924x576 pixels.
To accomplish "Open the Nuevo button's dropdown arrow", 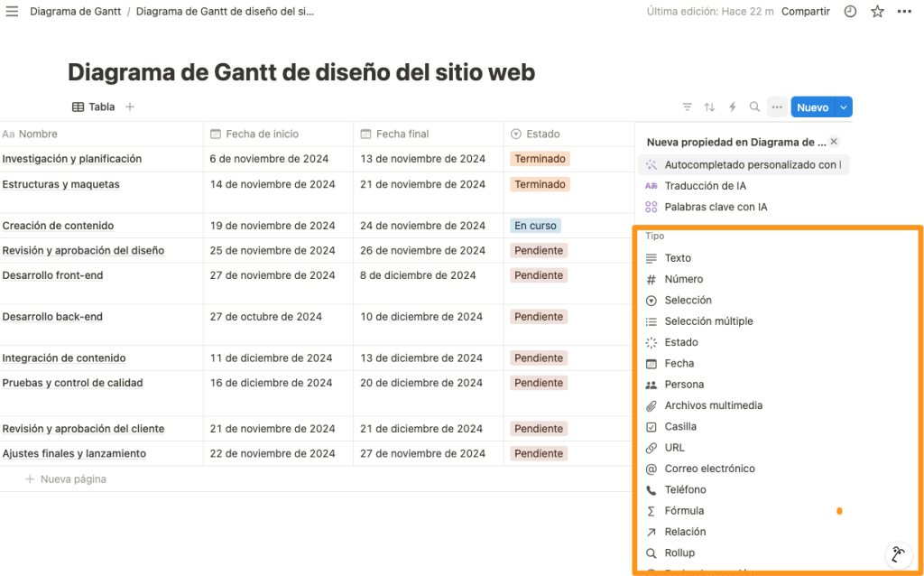I will 840,107.
